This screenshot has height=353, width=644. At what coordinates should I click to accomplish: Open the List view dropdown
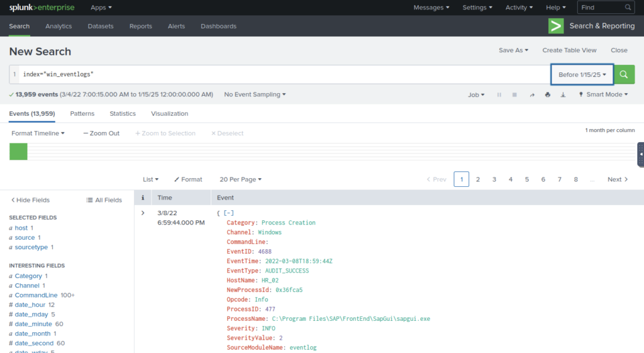[x=150, y=179]
